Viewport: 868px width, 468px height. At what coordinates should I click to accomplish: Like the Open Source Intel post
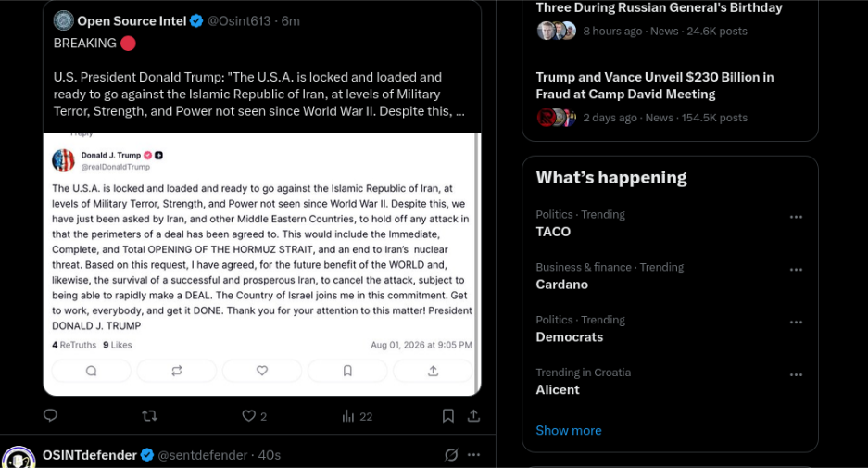coord(254,416)
